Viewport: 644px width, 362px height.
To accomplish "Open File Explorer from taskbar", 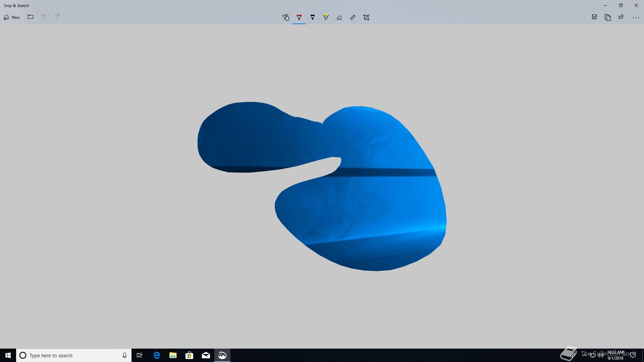I will (173, 355).
